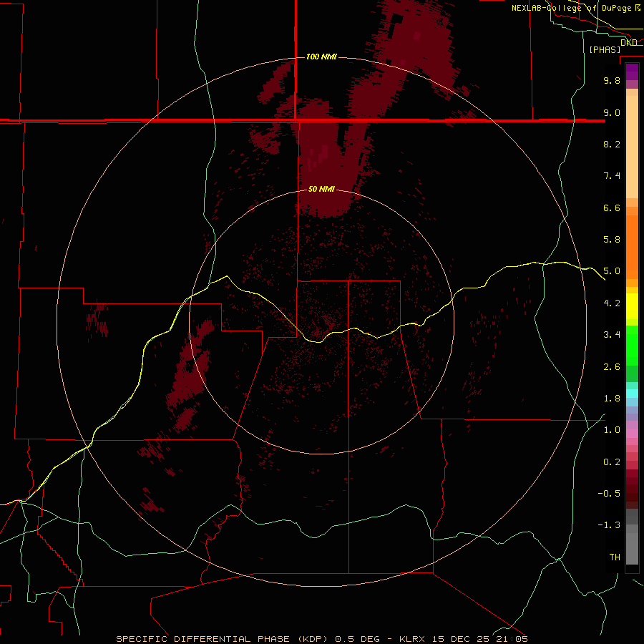Click the 6.6 value on the color scale
The width and height of the screenshot is (644, 644).
click(612, 208)
